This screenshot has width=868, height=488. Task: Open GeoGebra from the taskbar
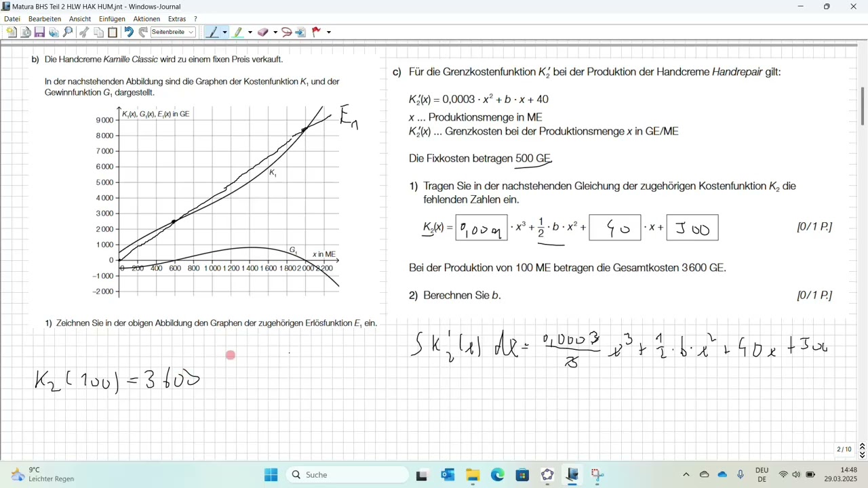point(547,474)
